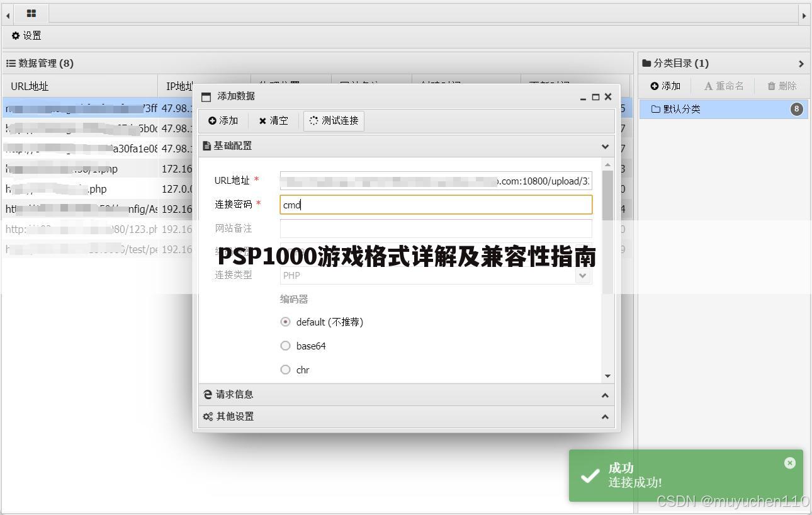812x515 pixels.
Task: Click 删除 in the 分类目录 panel
Action: point(782,86)
